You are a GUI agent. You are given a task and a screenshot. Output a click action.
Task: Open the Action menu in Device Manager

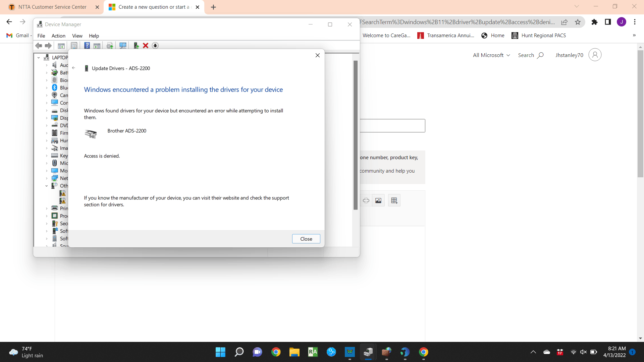point(58,36)
